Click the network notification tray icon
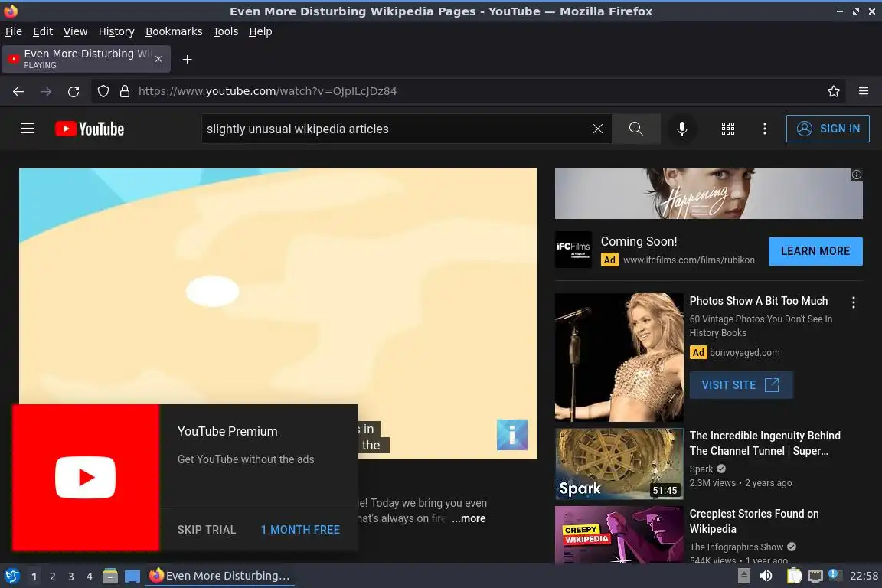 coord(835,575)
